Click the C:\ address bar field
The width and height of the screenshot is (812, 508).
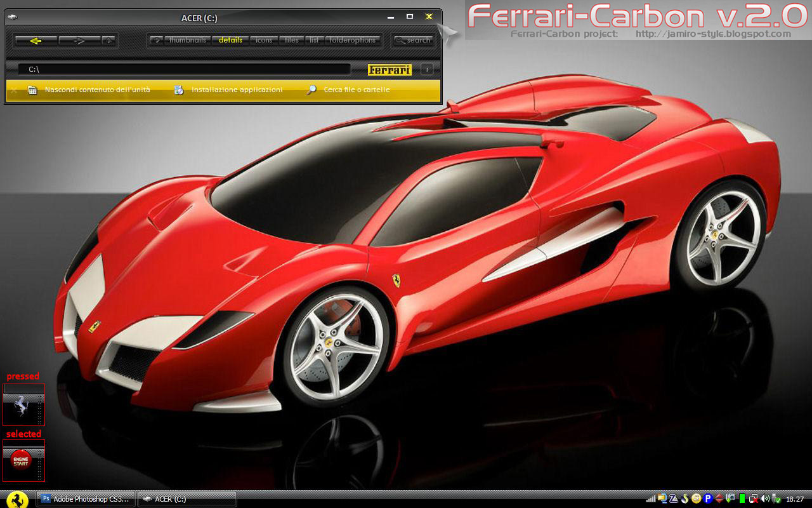(184, 69)
